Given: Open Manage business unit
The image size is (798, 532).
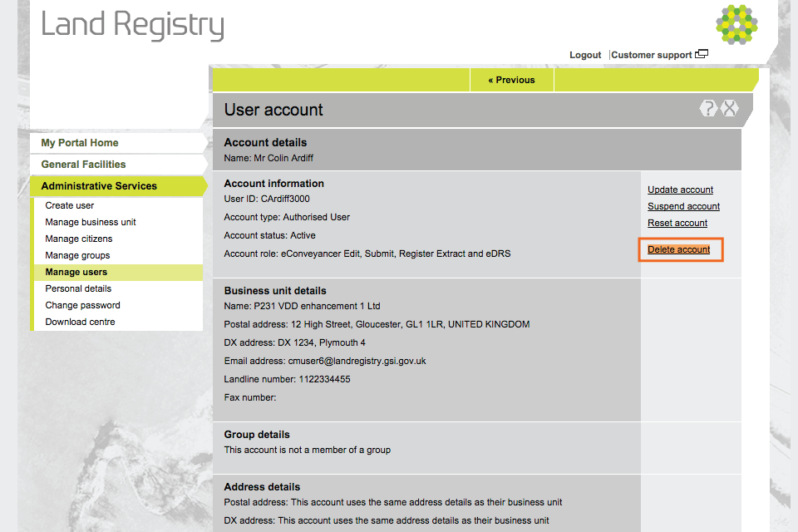Looking at the screenshot, I should pyautogui.click(x=91, y=222).
